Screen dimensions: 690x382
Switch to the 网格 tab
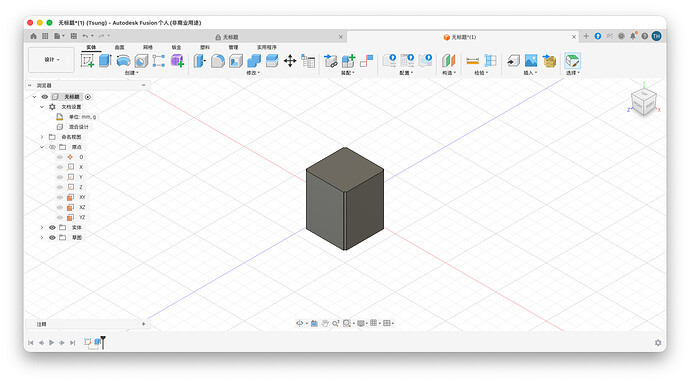(148, 47)
